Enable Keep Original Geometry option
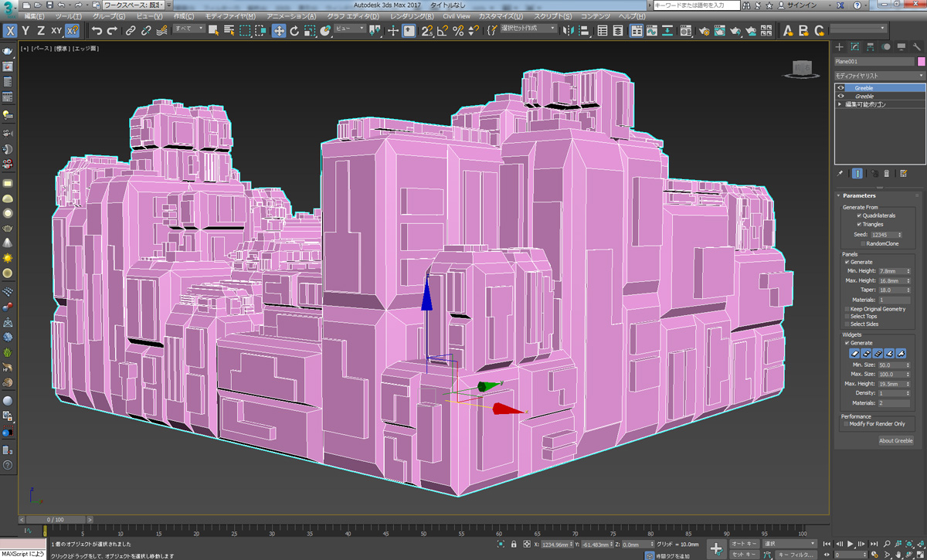This screenshot has height=560, width=927. pos(847,309)
